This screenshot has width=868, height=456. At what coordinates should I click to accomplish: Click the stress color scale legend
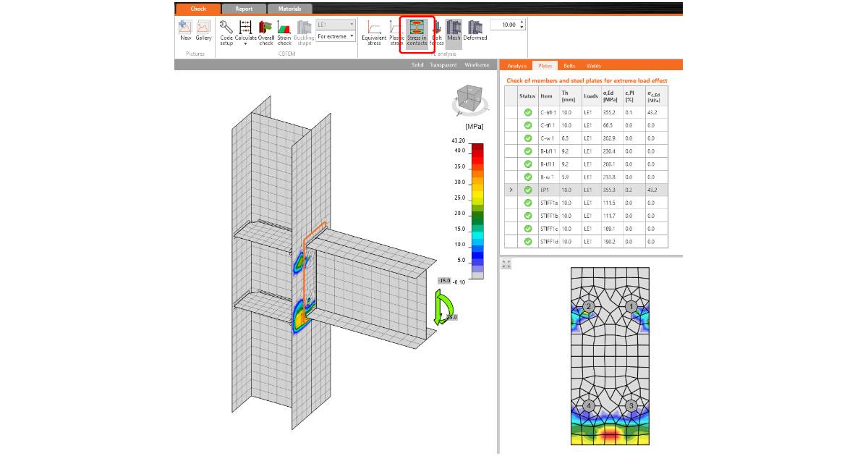tap(477, 211)
